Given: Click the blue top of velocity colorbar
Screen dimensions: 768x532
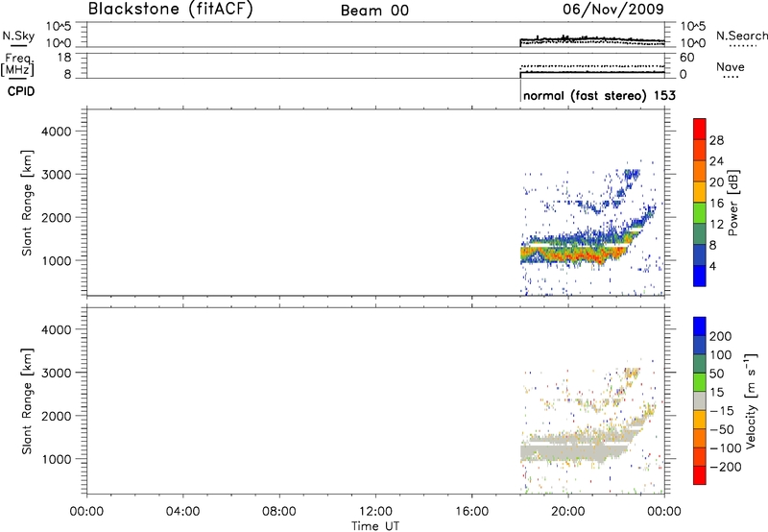Looking at the screenshot, I should pos(700,326).
